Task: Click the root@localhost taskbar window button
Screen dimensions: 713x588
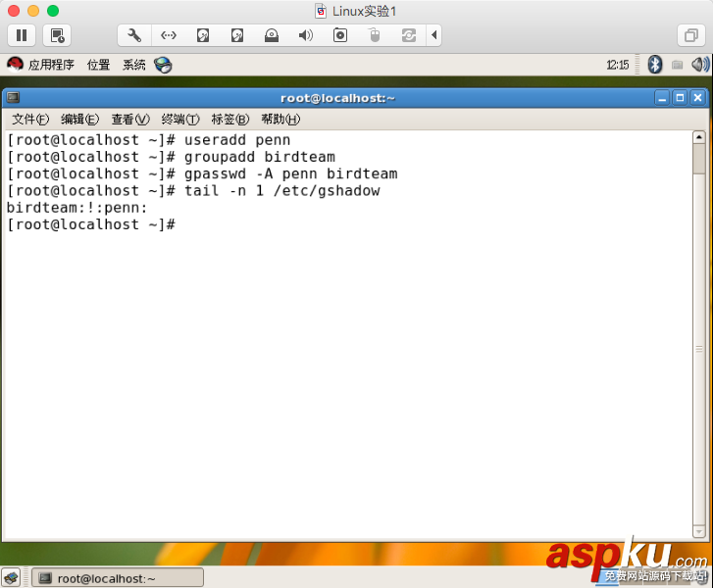Action: click(118, 578)
